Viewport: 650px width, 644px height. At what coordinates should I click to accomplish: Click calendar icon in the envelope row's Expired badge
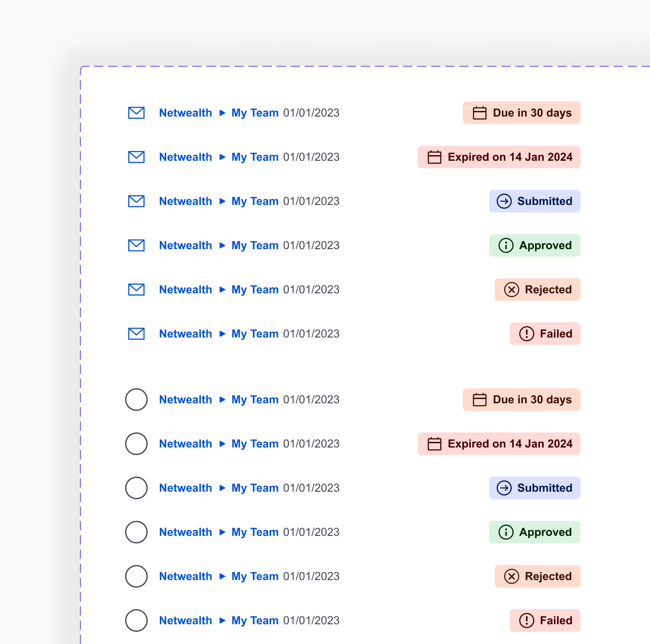click(x=434, y=157)
